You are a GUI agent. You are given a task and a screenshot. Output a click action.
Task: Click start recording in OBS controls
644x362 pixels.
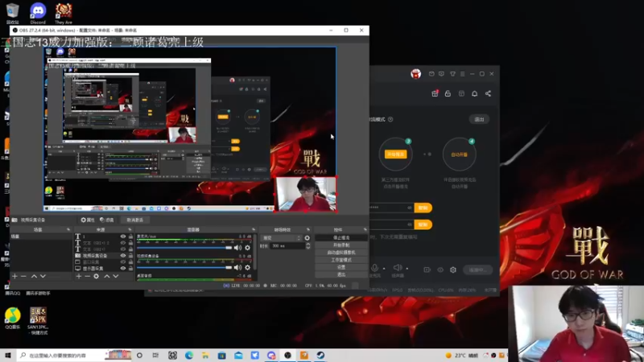point(341,245)
